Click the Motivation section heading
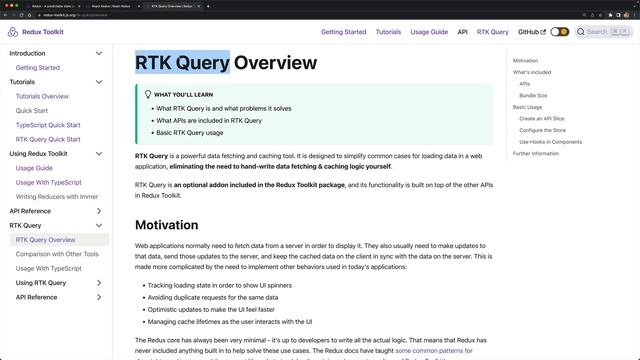 (x=167, y=225)
